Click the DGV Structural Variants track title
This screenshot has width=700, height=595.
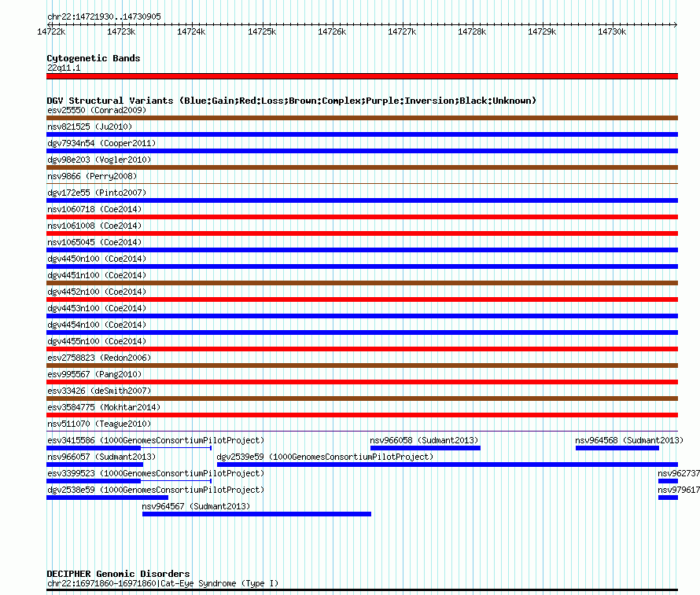291,101
